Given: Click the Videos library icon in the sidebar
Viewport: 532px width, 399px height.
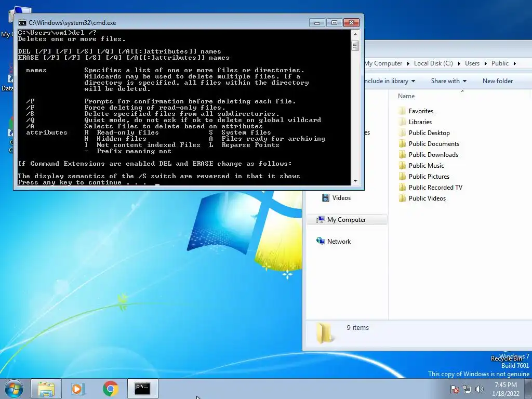Looking at the screenshot, I should click(x=325, y=197).
